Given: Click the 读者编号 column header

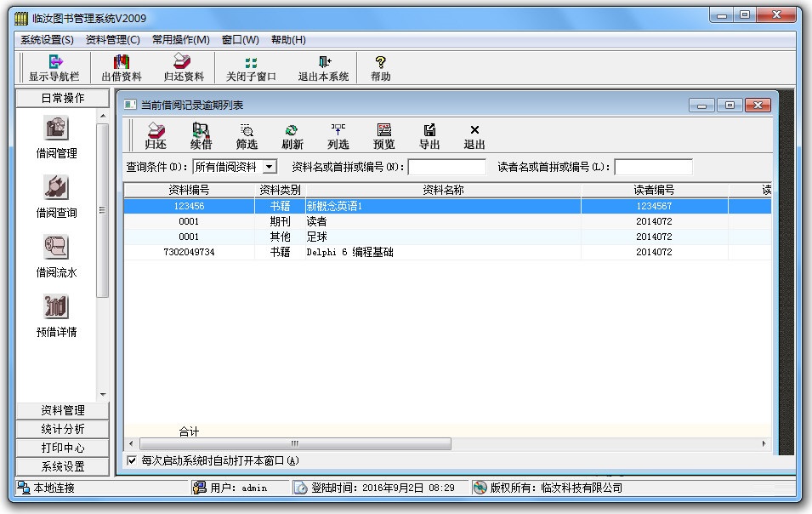Looking at the screenshot, I should 655,190.
